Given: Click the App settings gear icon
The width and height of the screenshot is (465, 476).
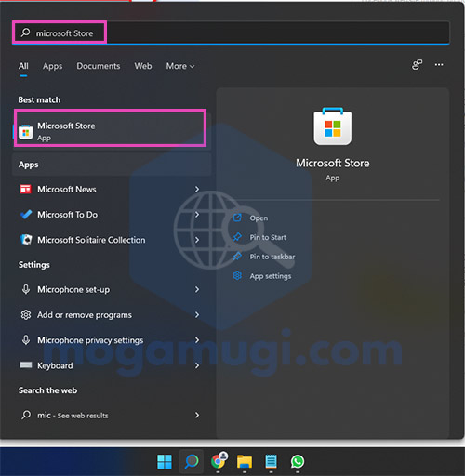Looking at the screenshot, I should coord(237,275).
